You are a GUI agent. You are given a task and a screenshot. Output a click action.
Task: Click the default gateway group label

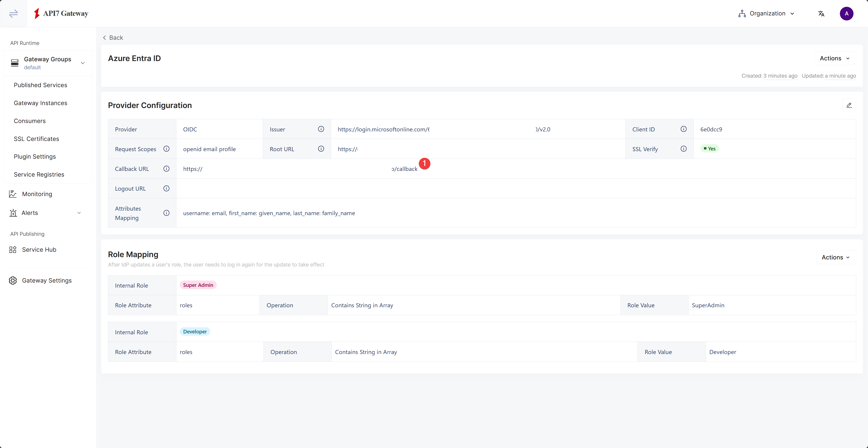tap(32, 67)
